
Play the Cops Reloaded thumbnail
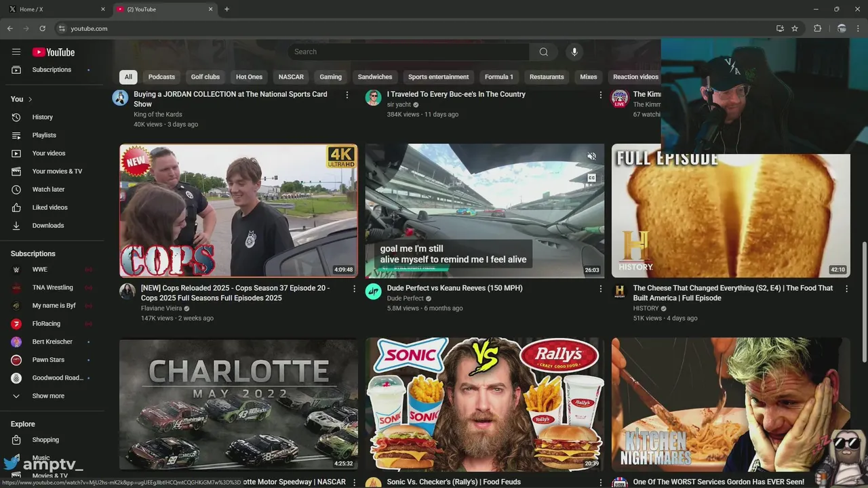239,211
